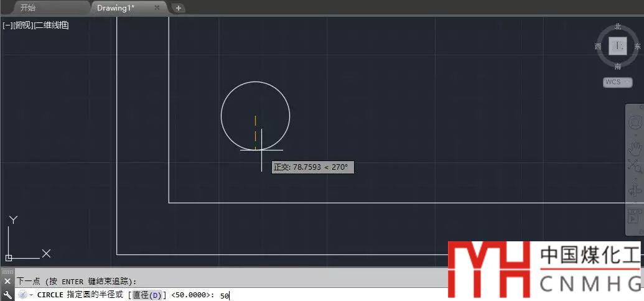The image size is (644, 301).
Task: Click 西 on the ViewCube compass
Action: pyautogui.click(x=598, y=47)
